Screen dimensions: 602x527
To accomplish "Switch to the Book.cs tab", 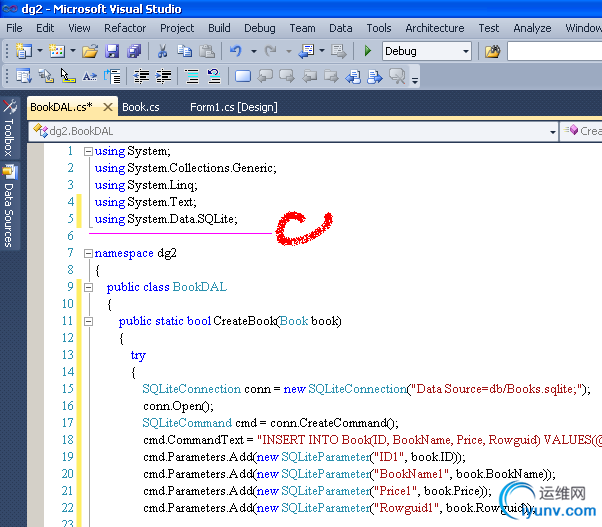I will pyautogui.click(x=141, y=107).
